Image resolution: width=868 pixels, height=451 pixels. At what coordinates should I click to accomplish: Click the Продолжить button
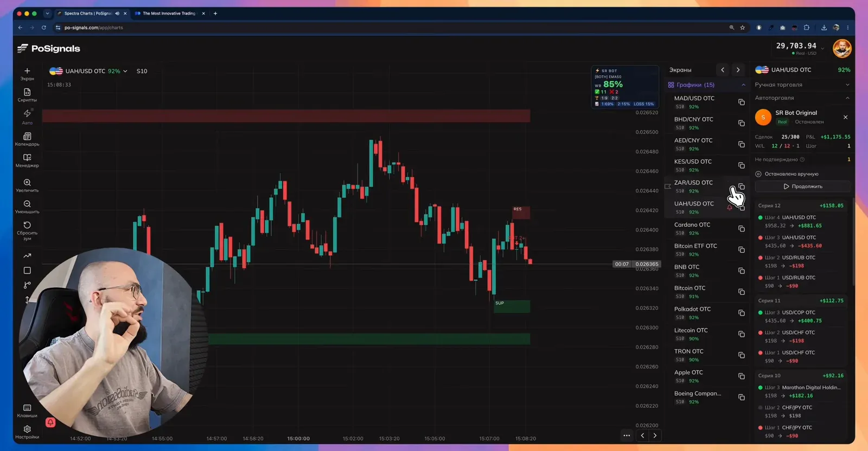tap(802, 186)
